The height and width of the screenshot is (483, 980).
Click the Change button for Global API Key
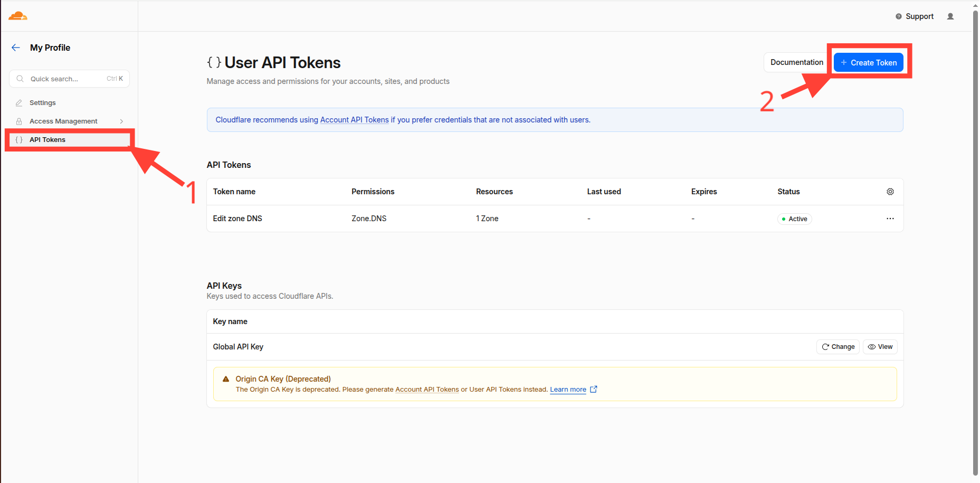(x=838, y=347)
